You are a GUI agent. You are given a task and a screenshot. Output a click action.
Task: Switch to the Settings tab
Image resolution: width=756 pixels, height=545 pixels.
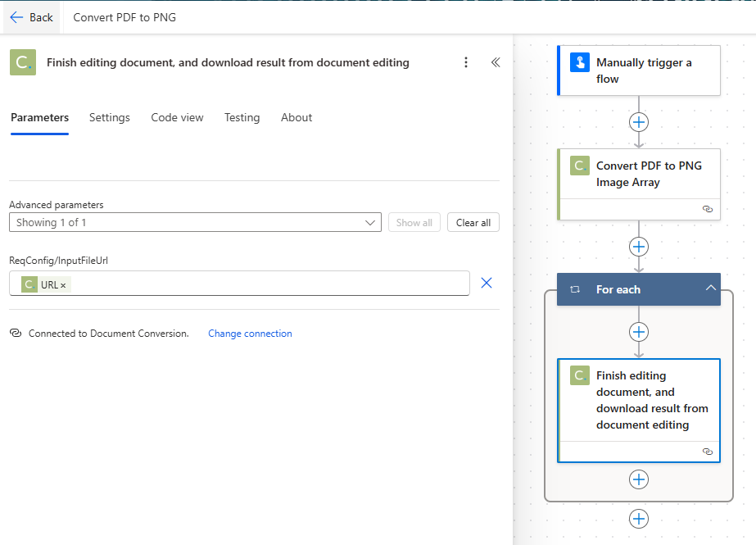point(110,117)
